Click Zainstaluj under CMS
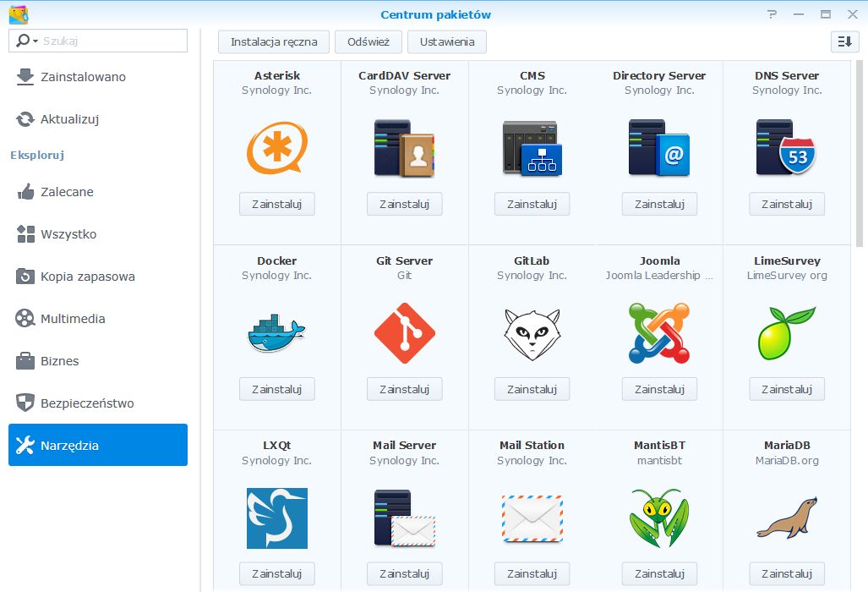This screenshot has width=868, height=592. (x=532, y=204)
